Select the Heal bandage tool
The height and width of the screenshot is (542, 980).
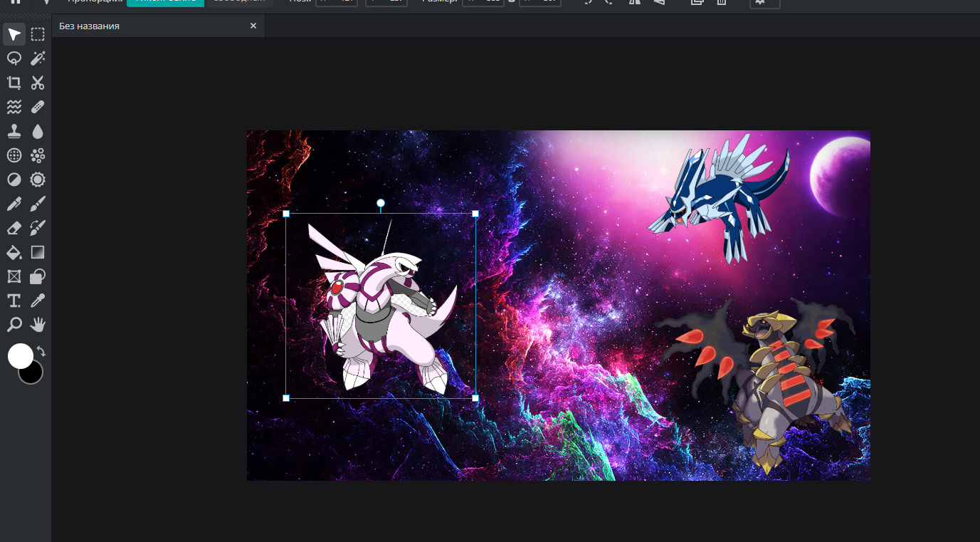[38, 107]
